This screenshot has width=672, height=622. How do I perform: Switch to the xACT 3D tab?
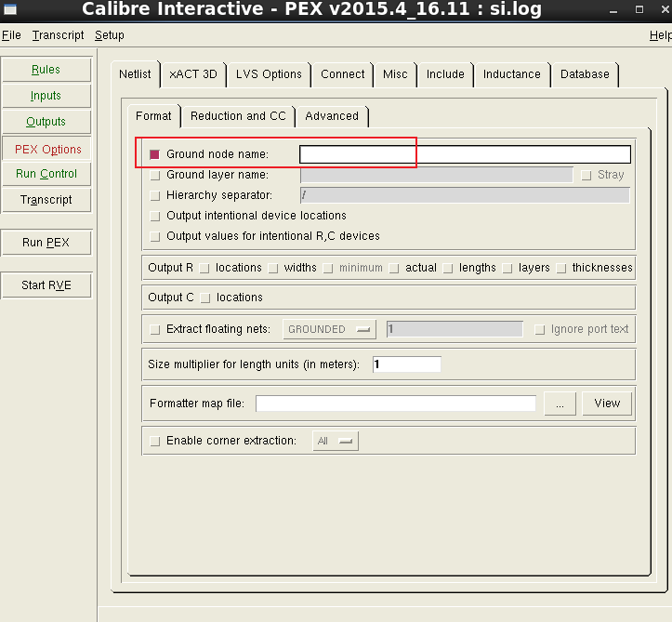(193, 74)
